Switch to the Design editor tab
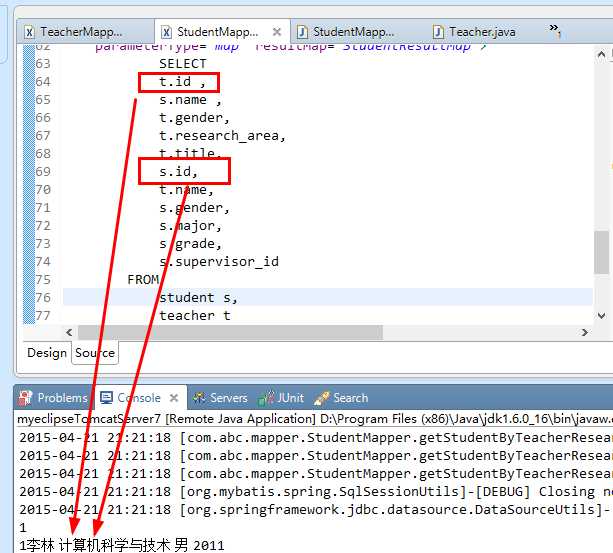This screenshot has height=553, width=613. (x=46, y=352)
